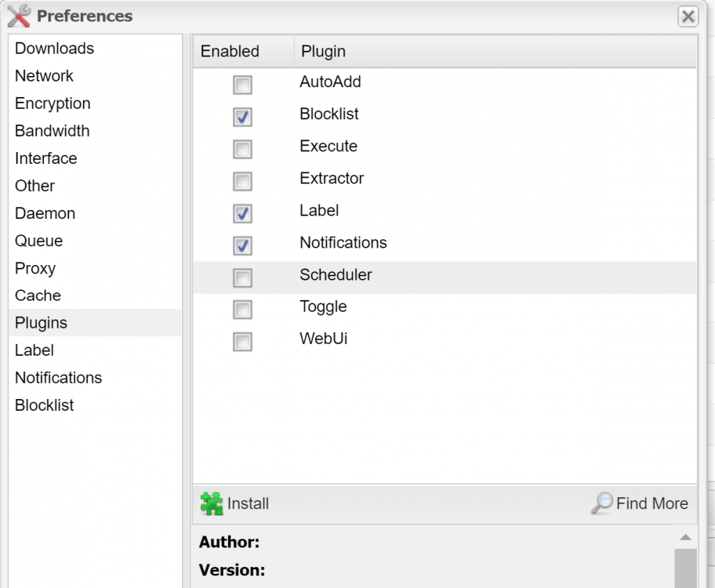Viewport: 715px width, 588px height.
Task: Tick the Scheduler plugin checkbox
Action: click(242, 278)
